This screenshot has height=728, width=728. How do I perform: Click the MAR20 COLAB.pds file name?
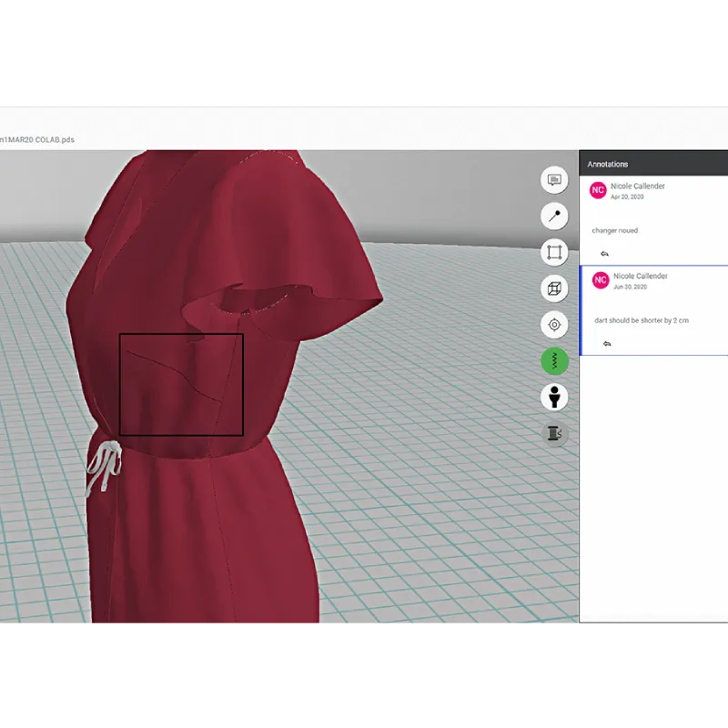37,140
